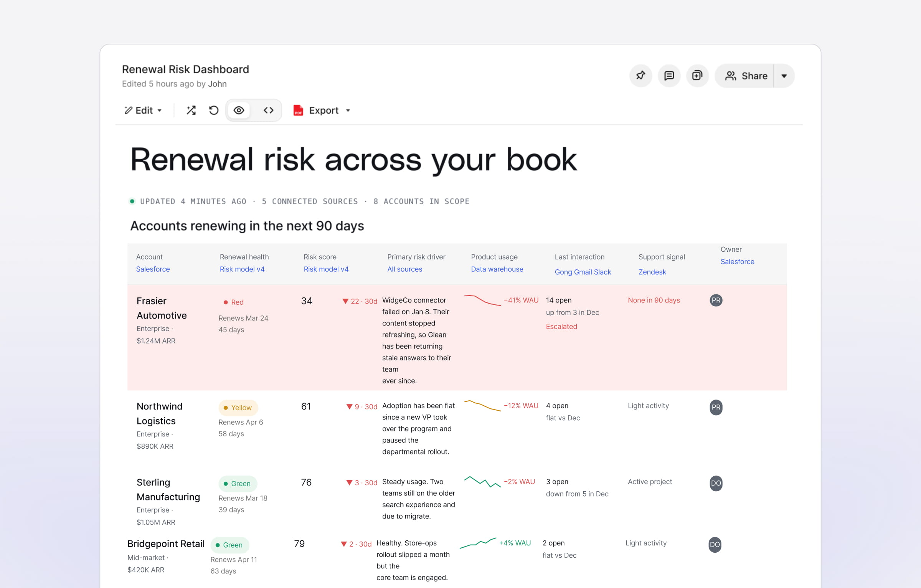The width and height of the screenshot is (921, 588).
Task: Click Active project interaction text
Action: point(650,482)
